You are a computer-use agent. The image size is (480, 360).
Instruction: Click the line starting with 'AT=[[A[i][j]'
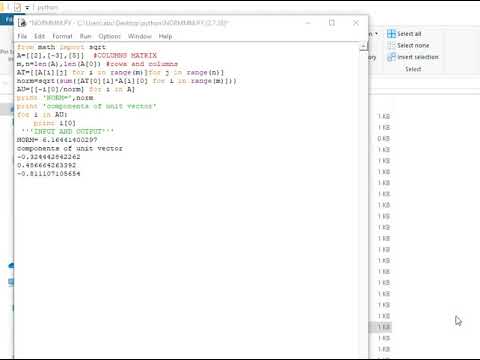tap(121, 72)
